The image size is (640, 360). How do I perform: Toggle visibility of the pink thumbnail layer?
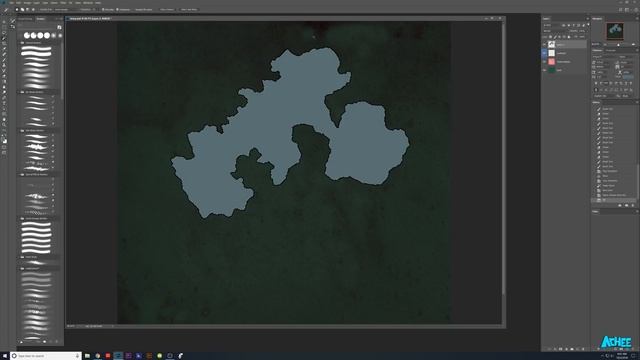pos(544,62)
